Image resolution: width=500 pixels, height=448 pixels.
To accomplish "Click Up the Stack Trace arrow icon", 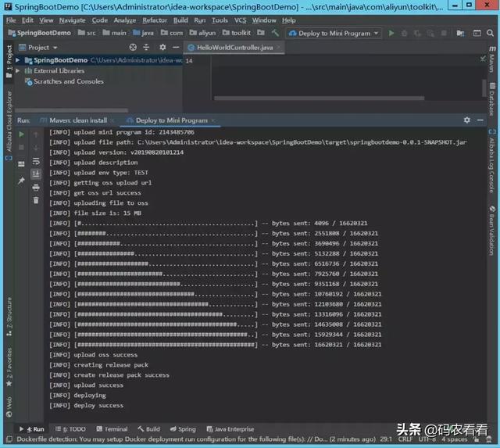I will (36, 135).
